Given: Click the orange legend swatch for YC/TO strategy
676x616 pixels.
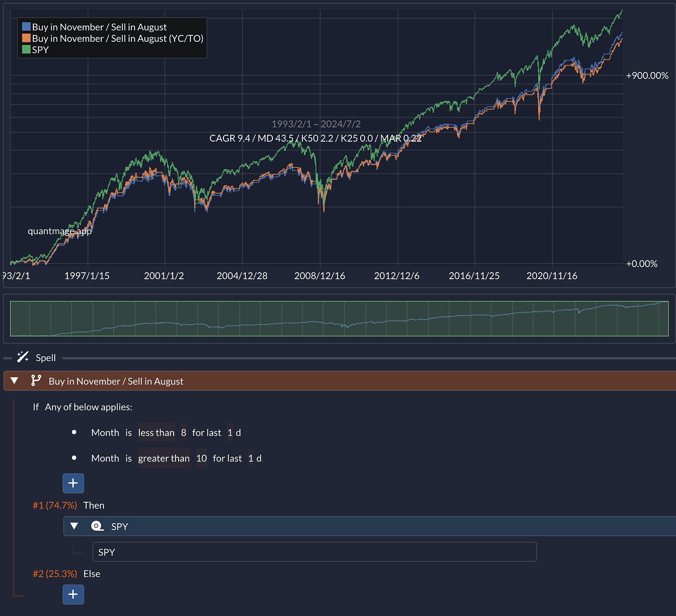Looking at the screenshot, I should (26, 38).
